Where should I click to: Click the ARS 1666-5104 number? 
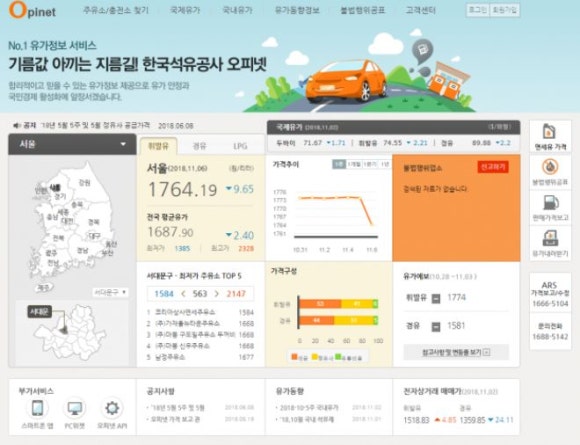(x=550, y=304)
